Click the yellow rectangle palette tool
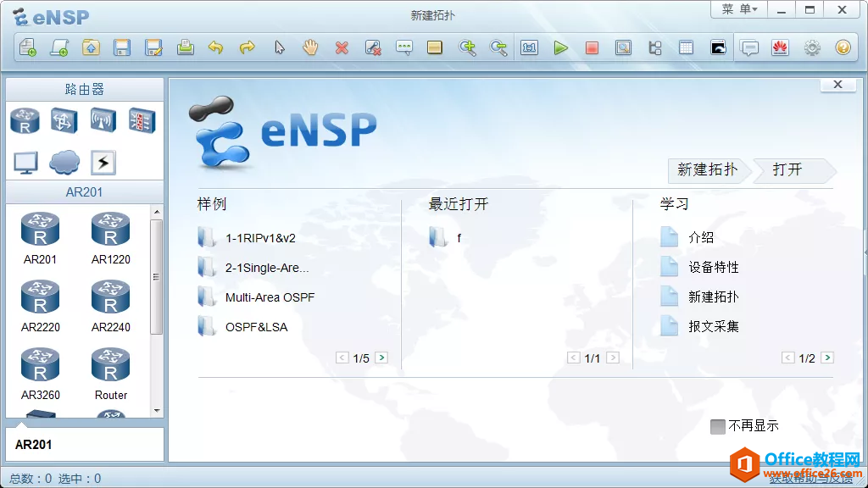The width and height of the screenshot is (868, 488). point(435,47)
